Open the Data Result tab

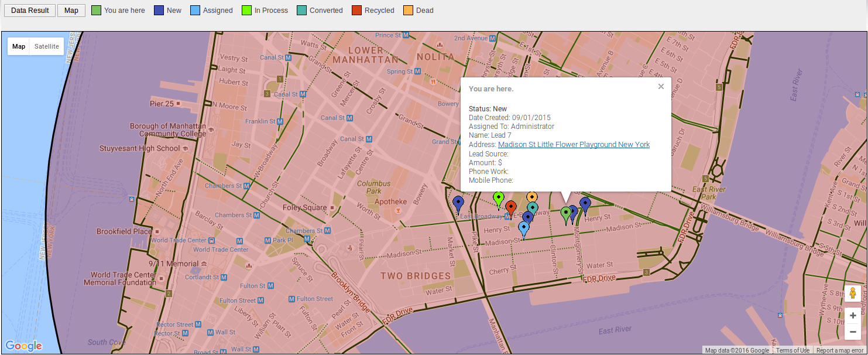[30, 11]
